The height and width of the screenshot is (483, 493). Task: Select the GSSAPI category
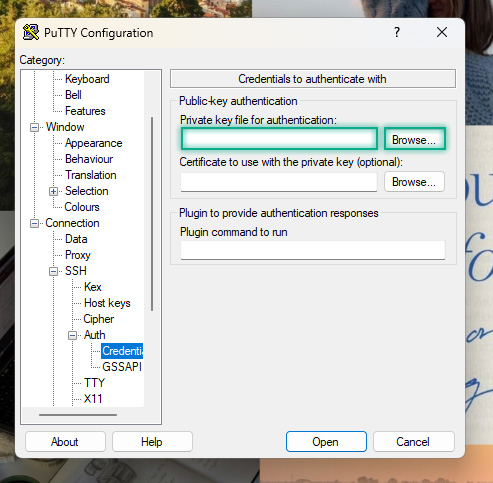coord(122,367)
